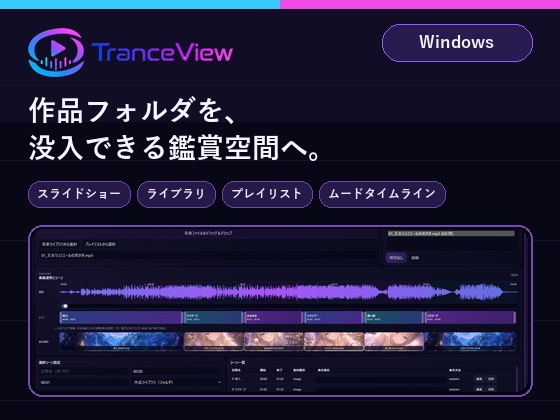Select the プレイリスト tag
Screen dimensions: 560x420
pyautogui.click(x=267, y=194)
